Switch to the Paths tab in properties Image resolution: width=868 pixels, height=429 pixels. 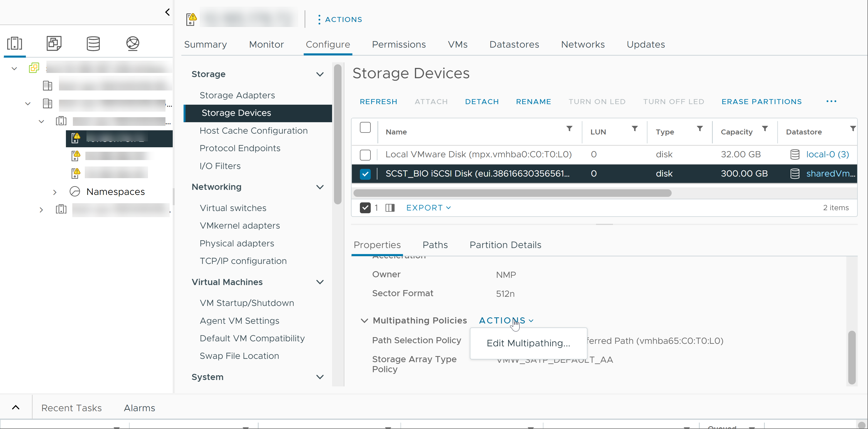[x=435, y=245]
